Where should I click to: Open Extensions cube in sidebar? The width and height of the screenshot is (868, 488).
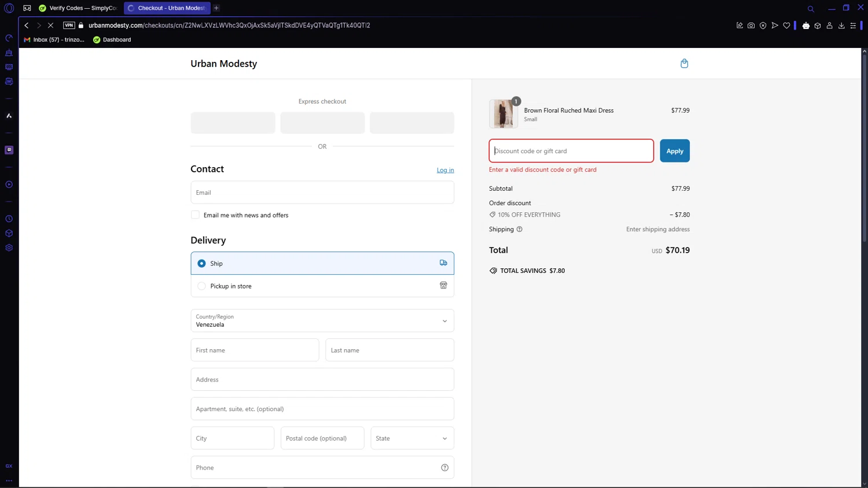[x=9, y=234]
